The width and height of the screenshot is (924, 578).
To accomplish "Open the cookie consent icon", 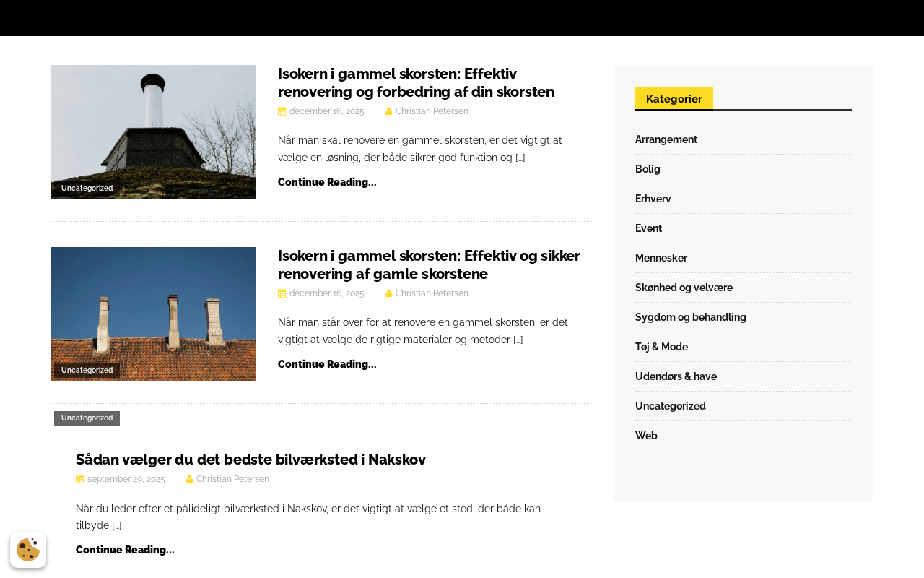I will coord(28,550).
